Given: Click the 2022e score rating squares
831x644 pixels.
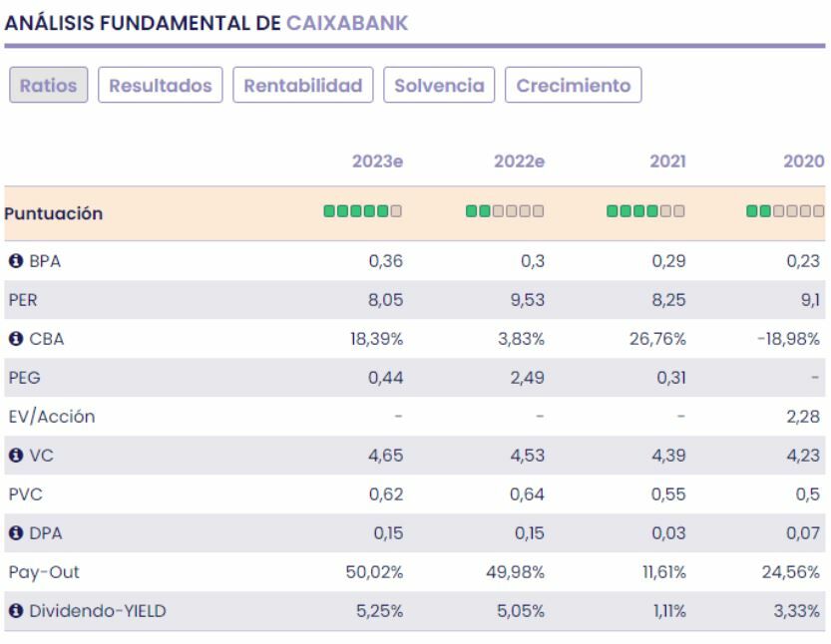Looking at the screenshot, I should coord(505,212).
